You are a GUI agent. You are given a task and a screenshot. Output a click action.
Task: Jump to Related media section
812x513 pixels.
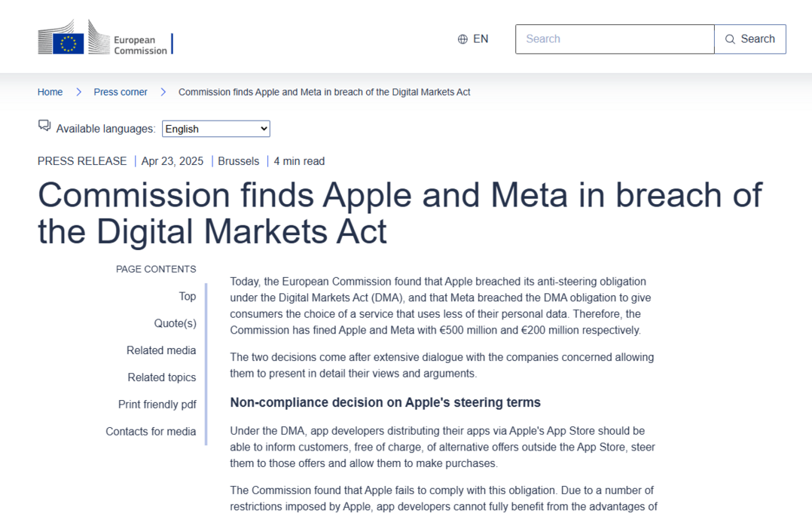(161, 350)
